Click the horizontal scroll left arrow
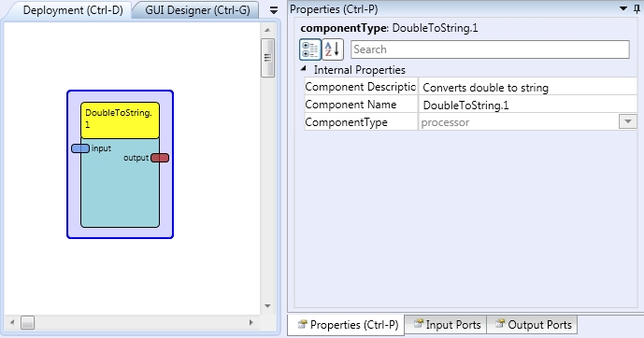This screenshot has width=644, height=338. click(12, 323)
